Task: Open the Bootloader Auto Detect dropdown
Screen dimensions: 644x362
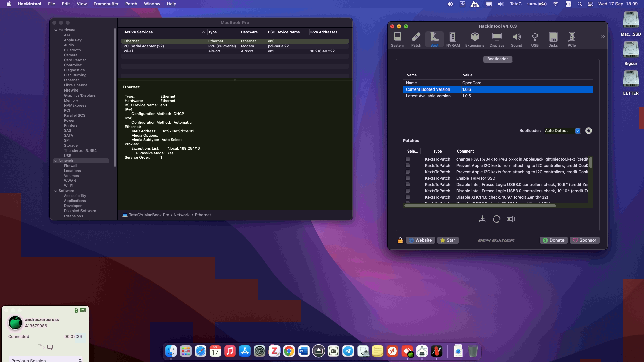Action: pyautogui.click(x=577, y=131)
